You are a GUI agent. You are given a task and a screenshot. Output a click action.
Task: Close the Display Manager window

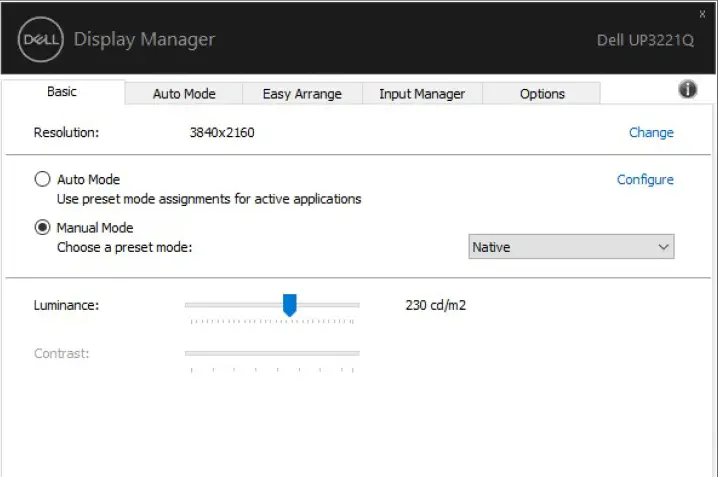702,14
